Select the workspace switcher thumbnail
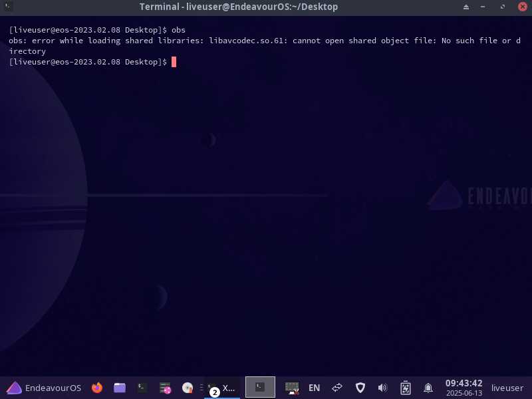532x399 pixels. pyautogui.click(x=260, y=387)
